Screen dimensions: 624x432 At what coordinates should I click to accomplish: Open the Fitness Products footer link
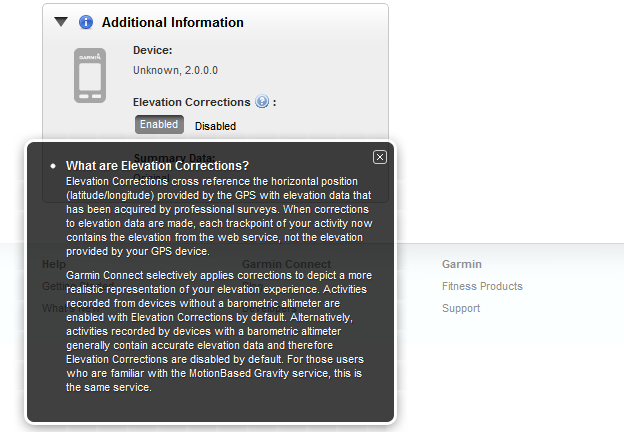click(482, 286)
